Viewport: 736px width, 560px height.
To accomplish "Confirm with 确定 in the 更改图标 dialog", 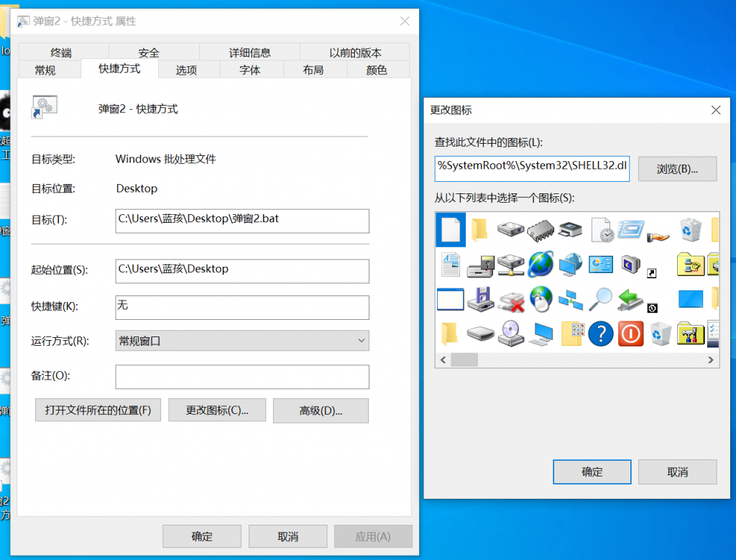I will pos(592,472).
